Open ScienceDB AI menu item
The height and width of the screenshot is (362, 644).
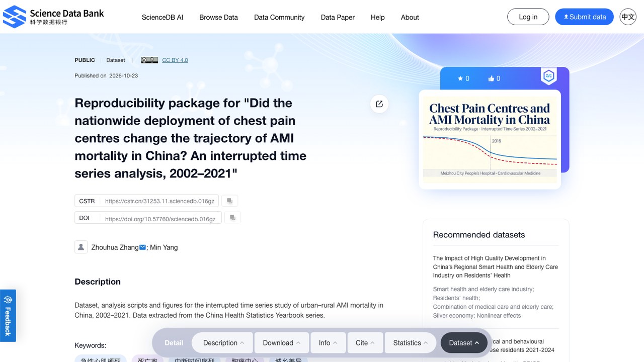163,17
